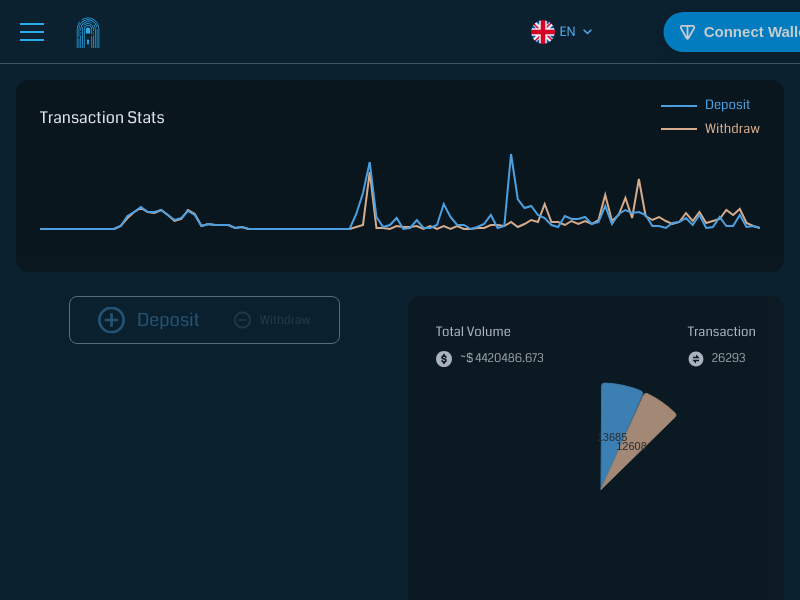Viewport: 800px width, 600px height.
Task: Click the minus circle icon beside Withdraw
Action: click(x=242, y=320)
